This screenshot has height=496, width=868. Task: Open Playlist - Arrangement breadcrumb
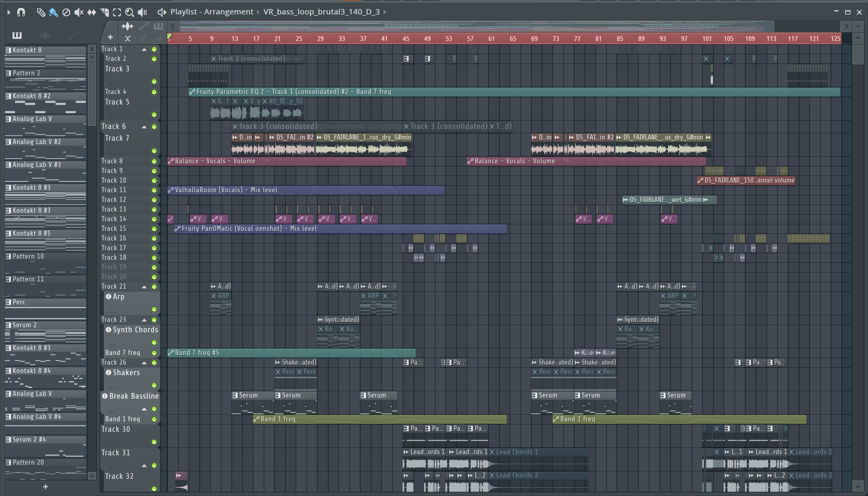coord(212,12)
